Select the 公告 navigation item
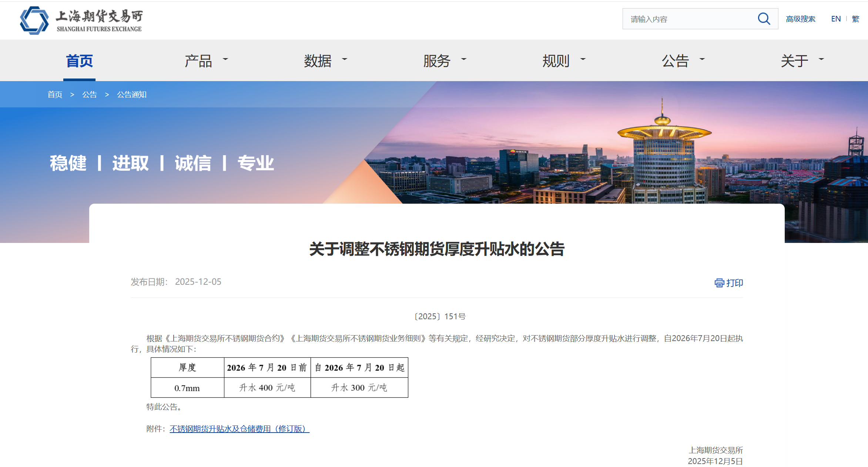This screenshot has height=467, width=868. 675,61
